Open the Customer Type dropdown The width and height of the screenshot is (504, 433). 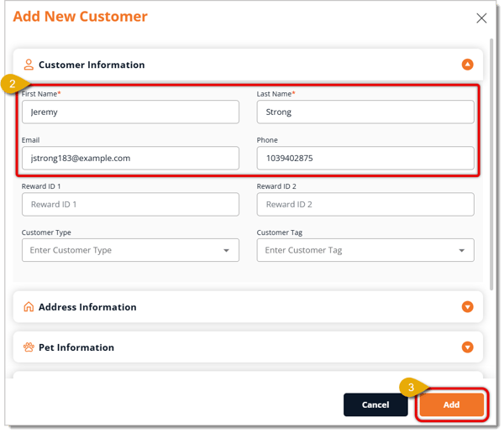point(130,250)
